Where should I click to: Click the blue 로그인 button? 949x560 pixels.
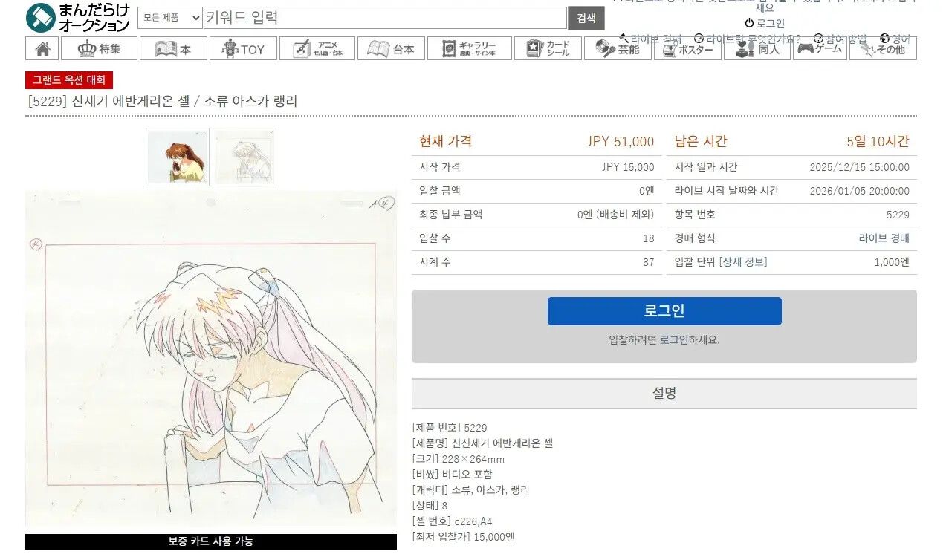(664, 311)
